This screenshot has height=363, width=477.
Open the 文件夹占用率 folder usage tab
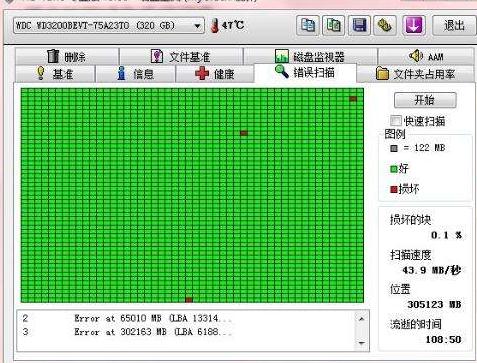click(416, 73)
